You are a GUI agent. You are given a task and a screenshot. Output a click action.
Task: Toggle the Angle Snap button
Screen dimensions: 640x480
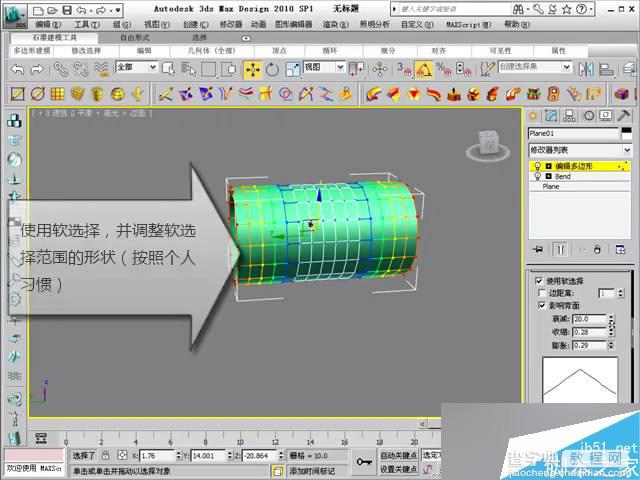tap(424, 70)
